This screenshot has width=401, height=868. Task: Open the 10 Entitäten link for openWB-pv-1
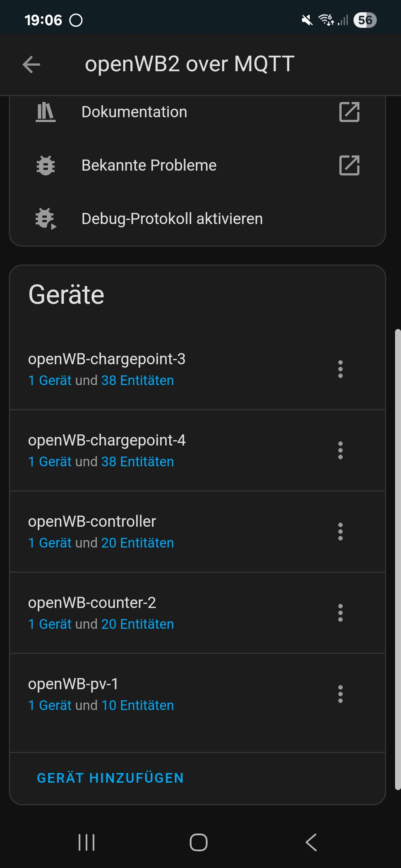pyautogui.click(x=137, y=706)
